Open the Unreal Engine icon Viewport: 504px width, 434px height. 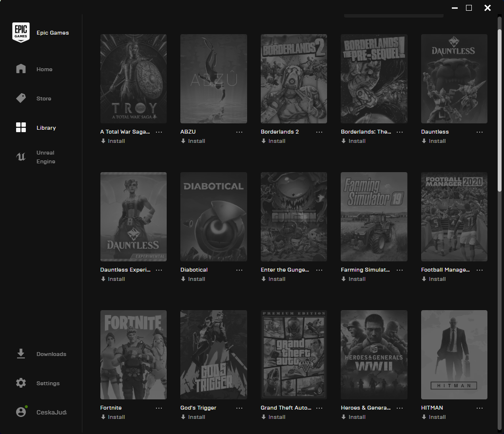21,157
